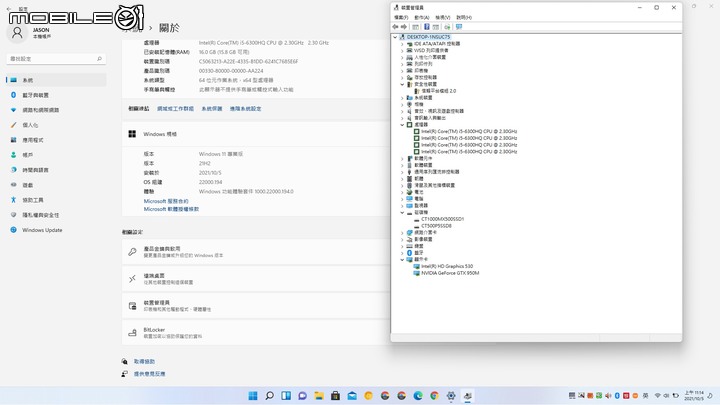
Task: Click the Settings gear icon on taskbar
Action: point(451,396)
